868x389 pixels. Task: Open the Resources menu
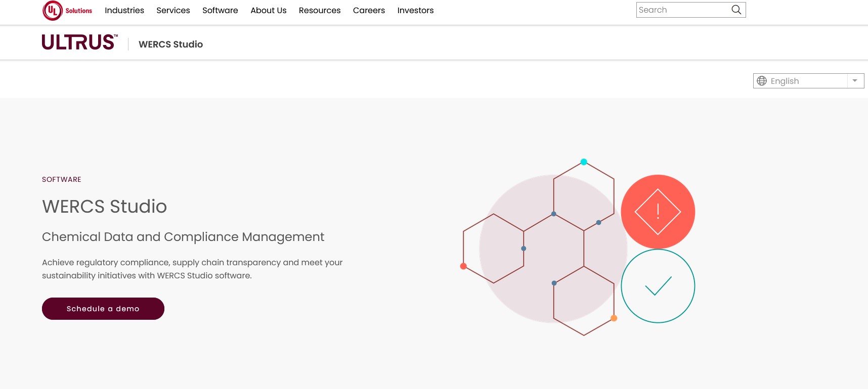[320, 11]
